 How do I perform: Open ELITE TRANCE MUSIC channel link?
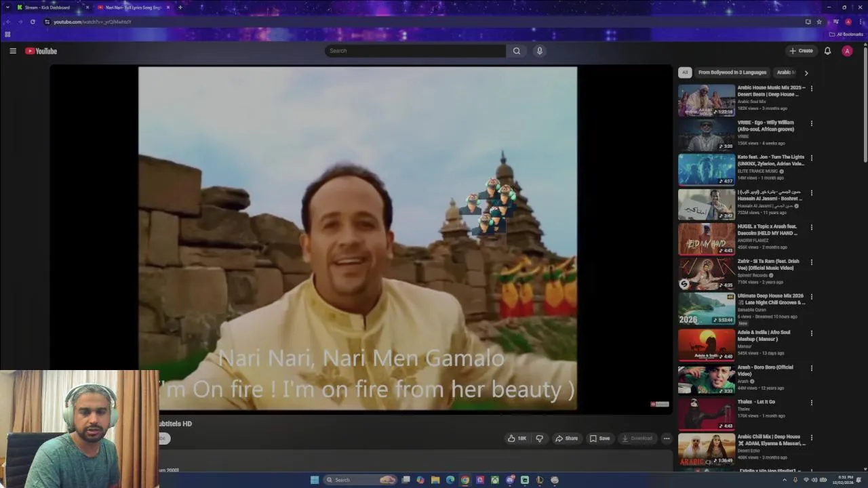coord(757,171)
